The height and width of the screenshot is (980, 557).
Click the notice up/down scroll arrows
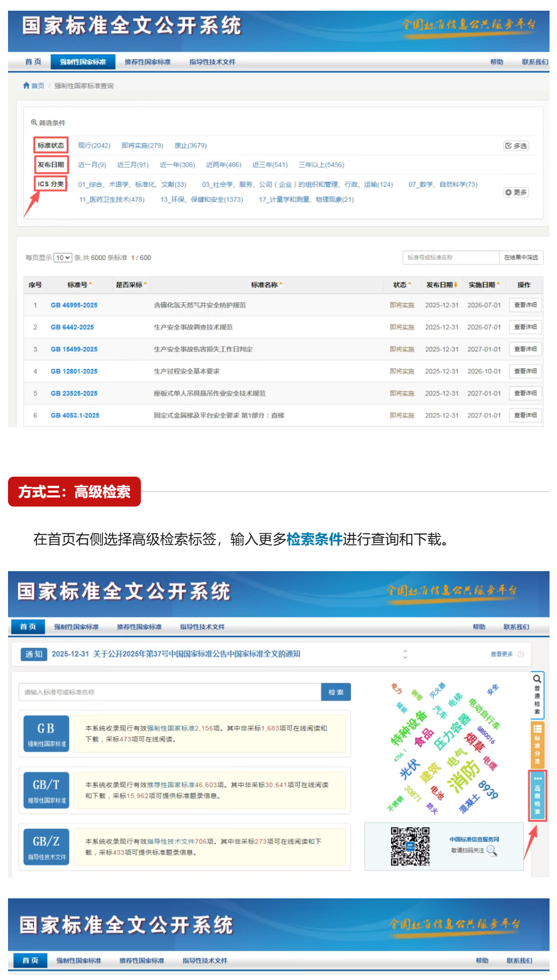point(405,654)
